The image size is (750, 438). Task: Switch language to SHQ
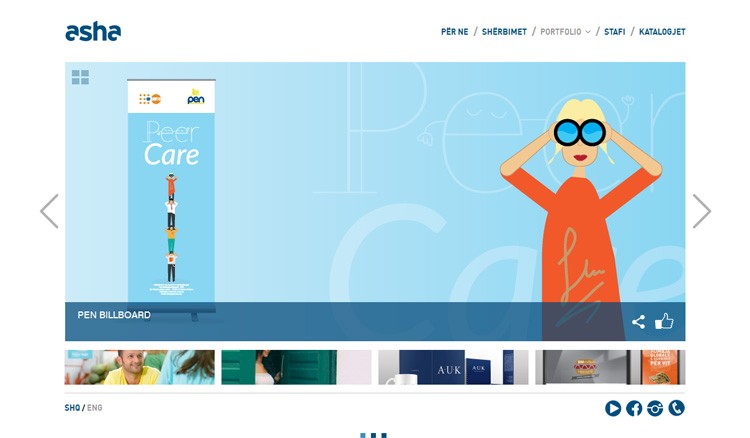point(72,408)
